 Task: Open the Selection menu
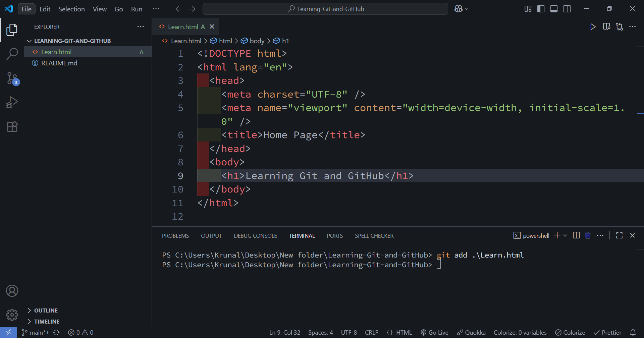click(71, 9)
